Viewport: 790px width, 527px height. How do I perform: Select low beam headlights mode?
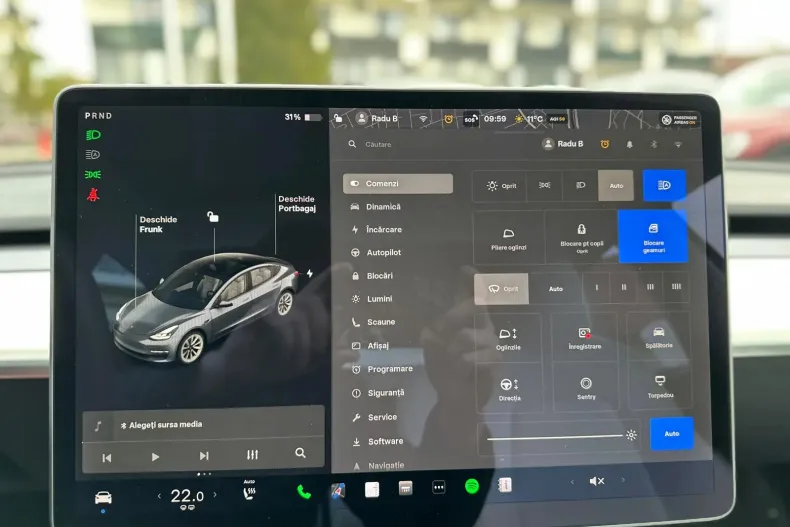[580, 185]
